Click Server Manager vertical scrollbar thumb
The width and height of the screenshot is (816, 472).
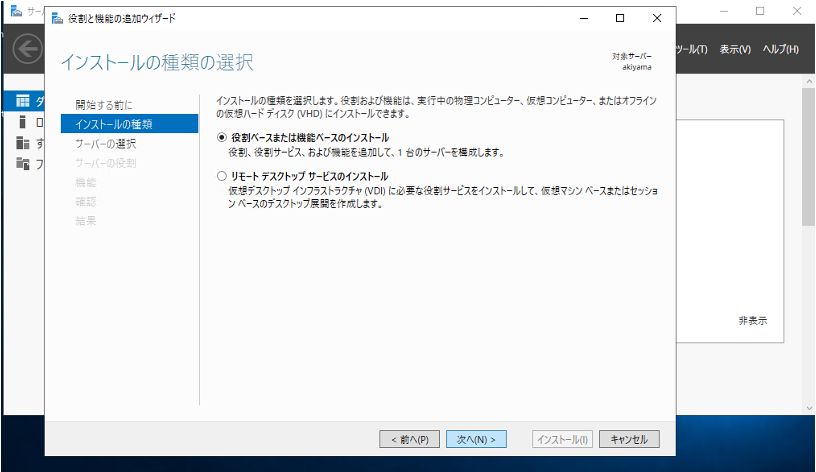[809, 157]
